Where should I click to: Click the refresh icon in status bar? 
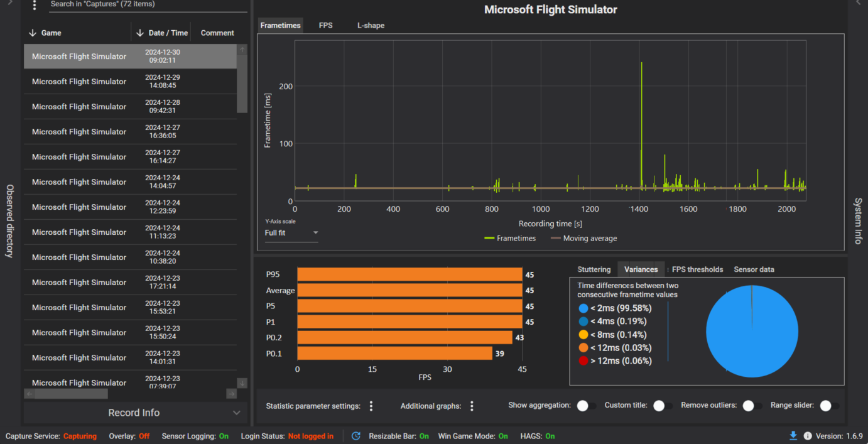(356, 436)
